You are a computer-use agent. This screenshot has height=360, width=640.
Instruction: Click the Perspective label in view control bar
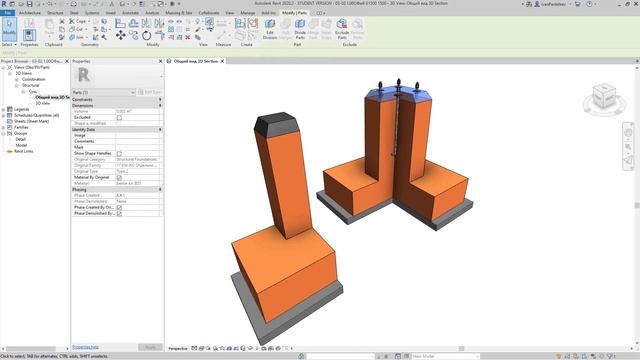[x=178, y=349]
